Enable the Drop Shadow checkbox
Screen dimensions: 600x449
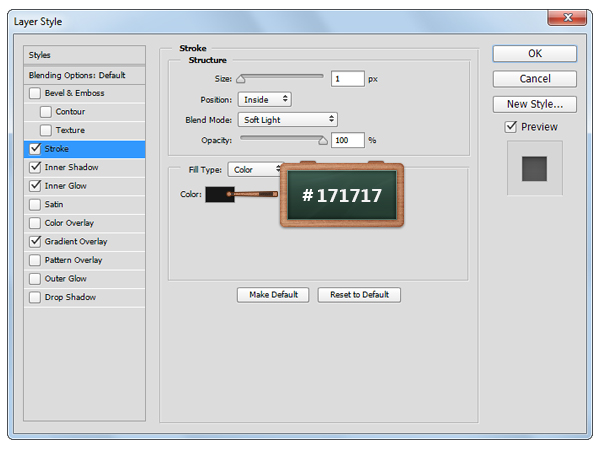[x=36, y=297]
